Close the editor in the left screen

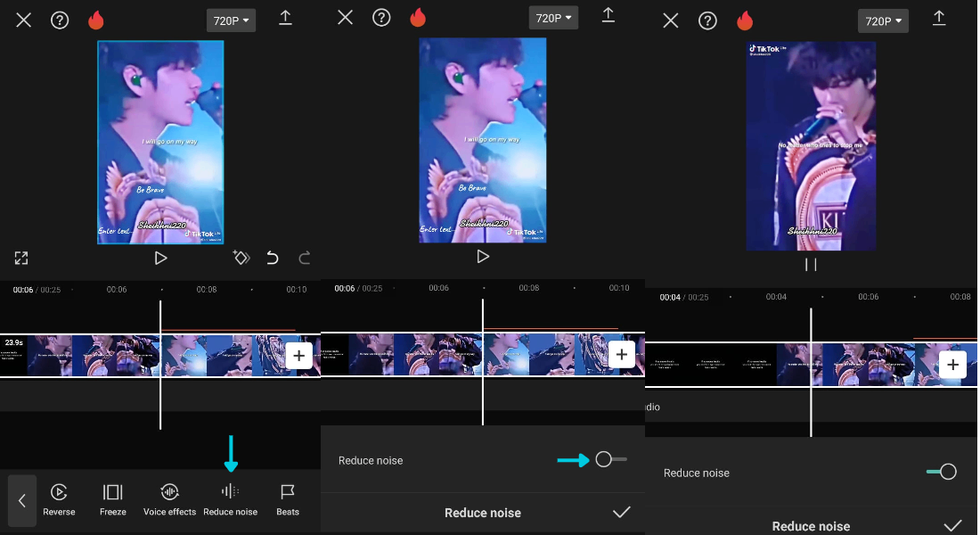tap(24, 21)
